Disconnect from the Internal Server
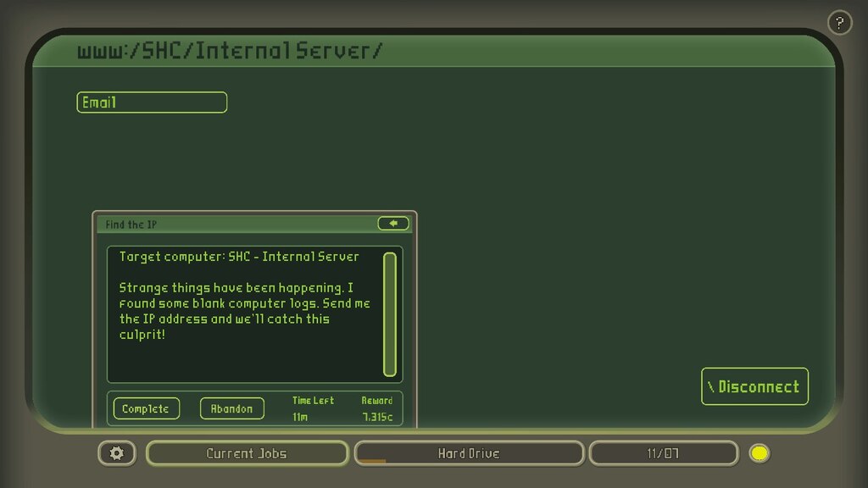 [x=754, y=386]
